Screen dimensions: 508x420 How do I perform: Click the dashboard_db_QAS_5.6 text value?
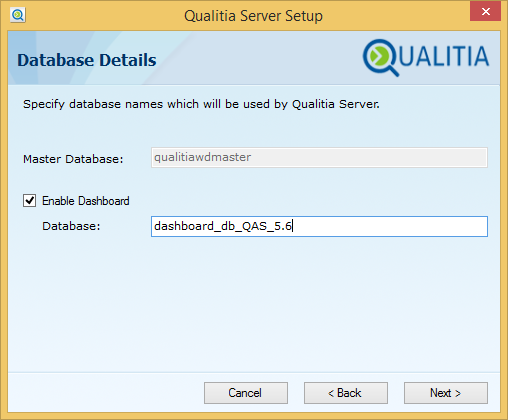click(223, 226)
